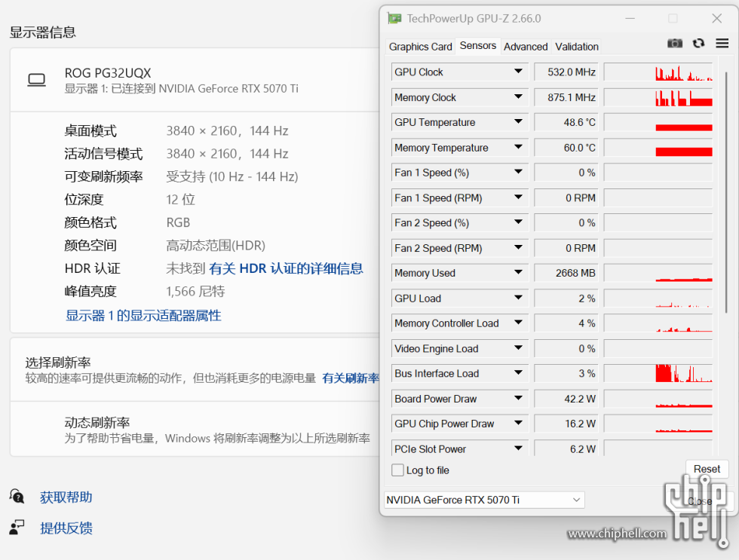Open the GPU-Z hamburger menu icon
The height and width of the screenshot is (560, 739).
click(722, 43)
